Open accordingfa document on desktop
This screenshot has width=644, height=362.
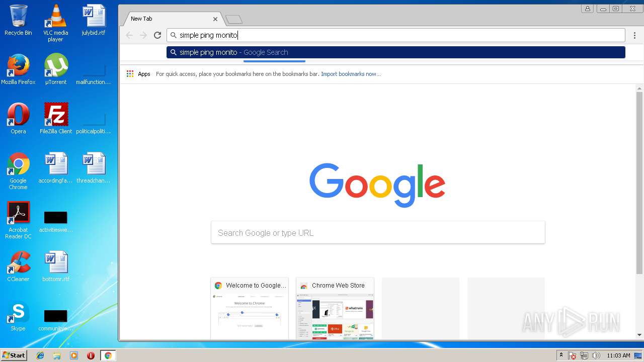[x=55, y=167]
